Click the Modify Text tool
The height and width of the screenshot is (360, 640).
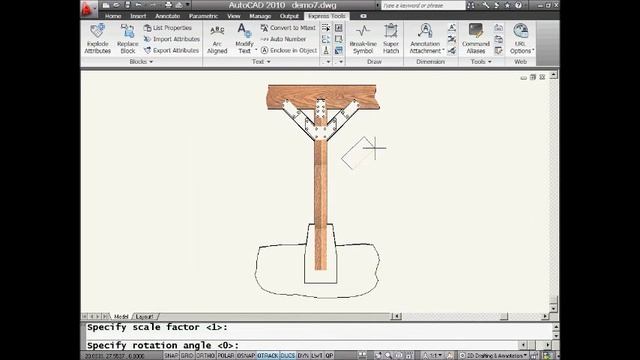(244, 39)
